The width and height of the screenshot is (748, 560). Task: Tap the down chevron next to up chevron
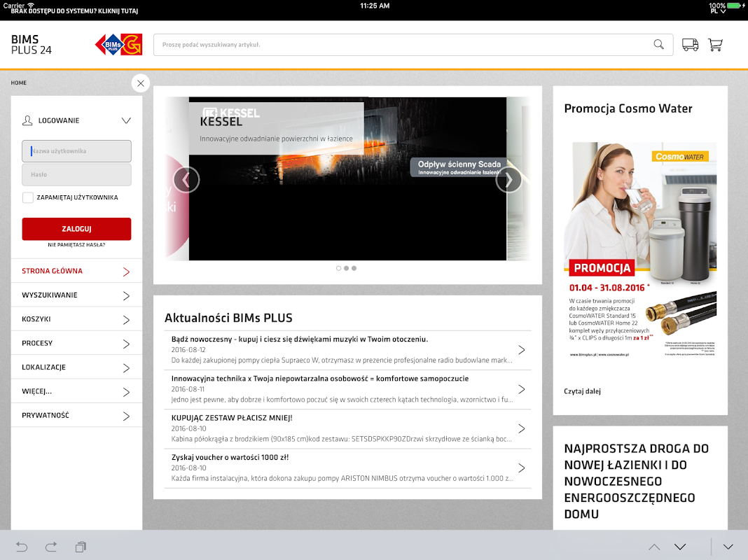680,547
